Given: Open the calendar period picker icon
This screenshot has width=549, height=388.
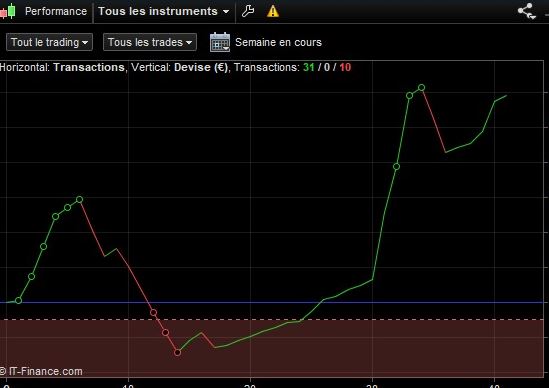Looking at the screenshot, I should 220,42.
